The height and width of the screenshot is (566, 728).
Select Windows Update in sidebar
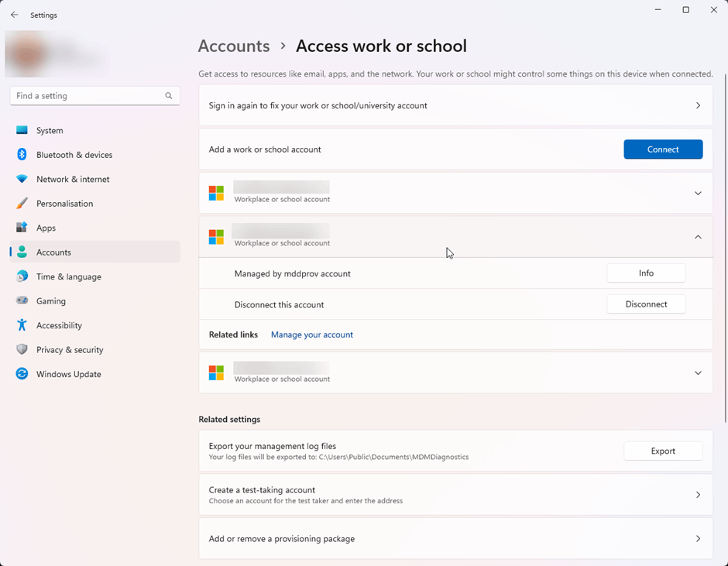[x=94, y=374]
